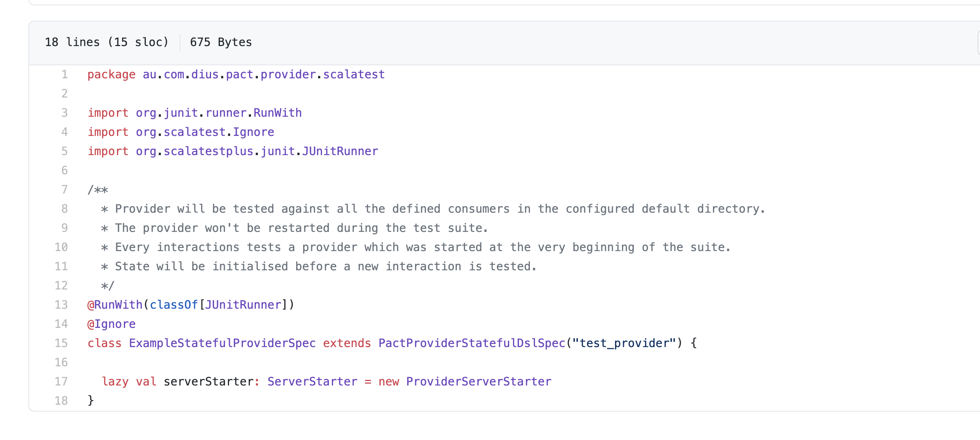Screen dimensions: 980x440
Task: Click the ProviderServerStarter identifier
Action: point(478,382)
